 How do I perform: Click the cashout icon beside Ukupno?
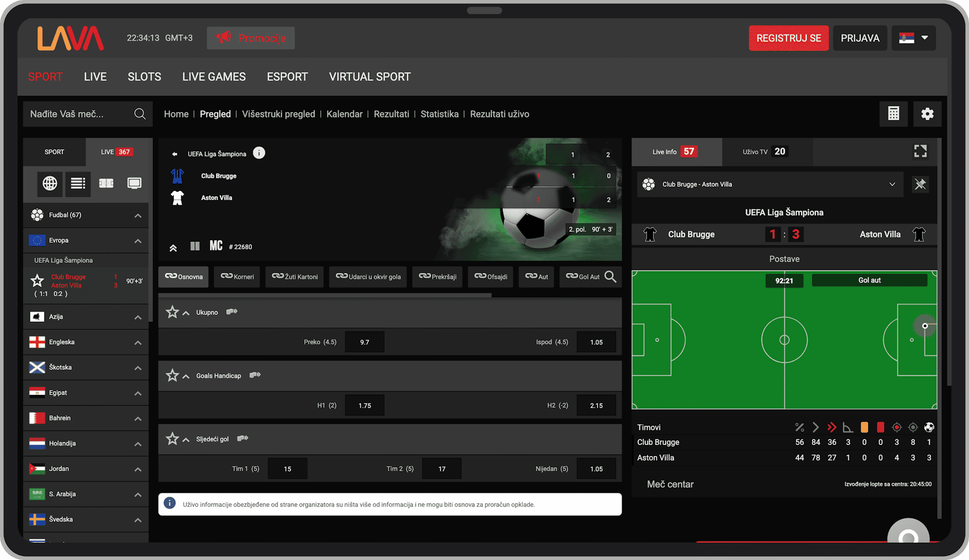pos(232,312)
